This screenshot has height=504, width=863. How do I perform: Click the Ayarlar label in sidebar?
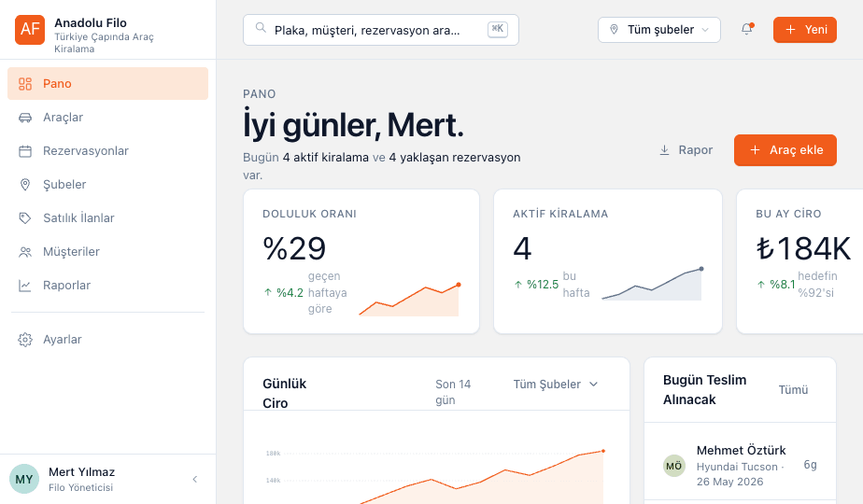coord(63,340)
